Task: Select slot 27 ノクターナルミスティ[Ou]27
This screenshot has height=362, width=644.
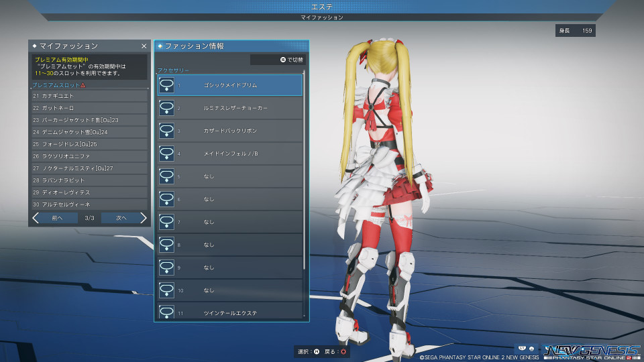Action: point(89,168)
